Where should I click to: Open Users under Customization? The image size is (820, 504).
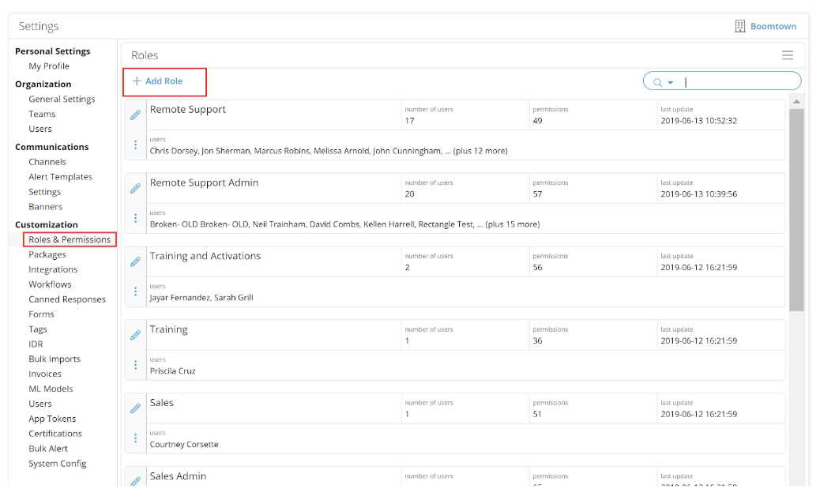(39, 404)
